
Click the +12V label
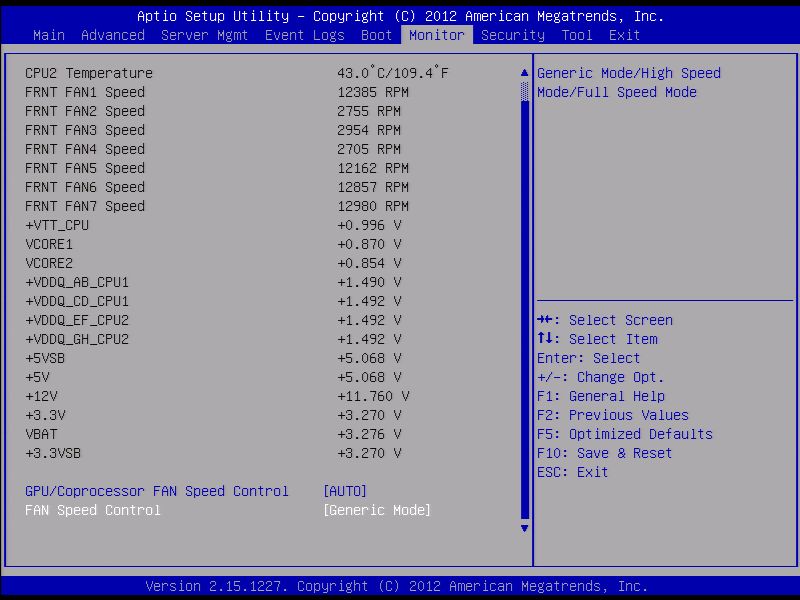(x=41, y=396)
